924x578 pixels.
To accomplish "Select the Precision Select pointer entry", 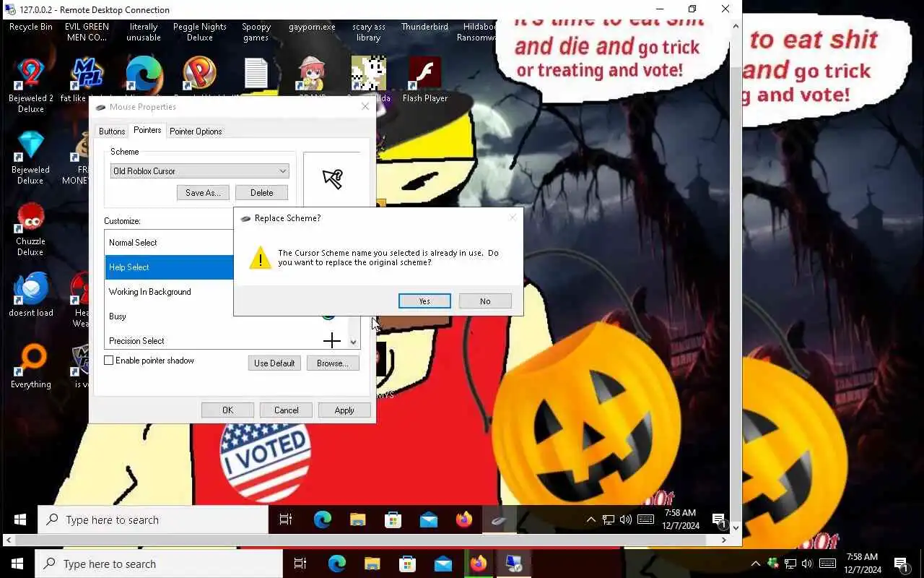I will 226,340.
